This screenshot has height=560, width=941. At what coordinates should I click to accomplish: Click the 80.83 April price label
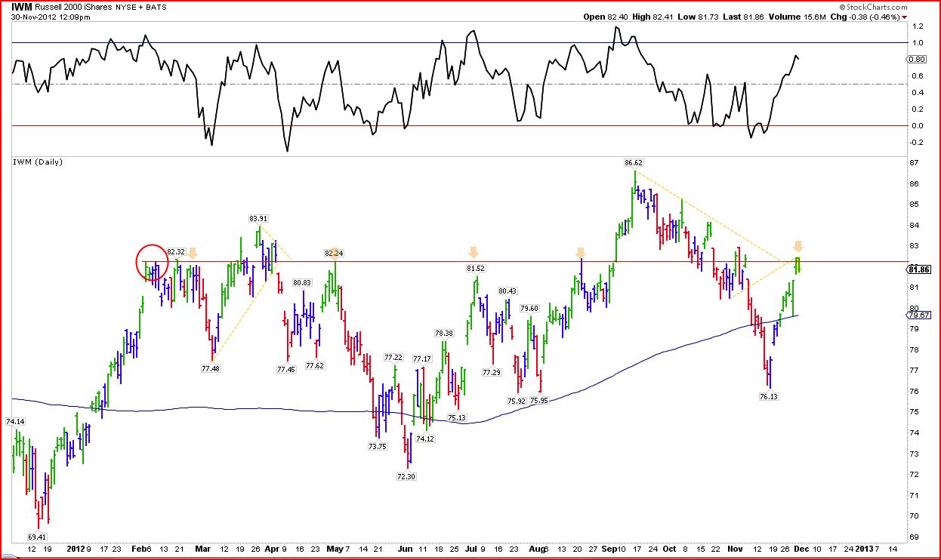click(302, 282)
